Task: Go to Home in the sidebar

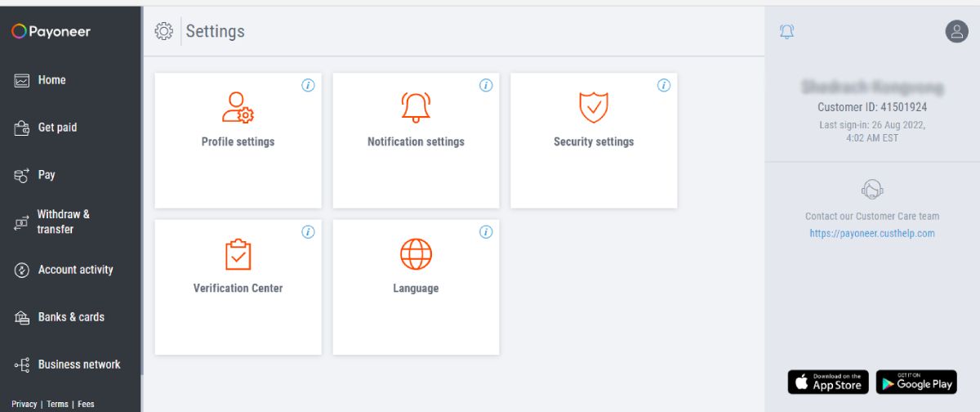Action: point(51,80)
